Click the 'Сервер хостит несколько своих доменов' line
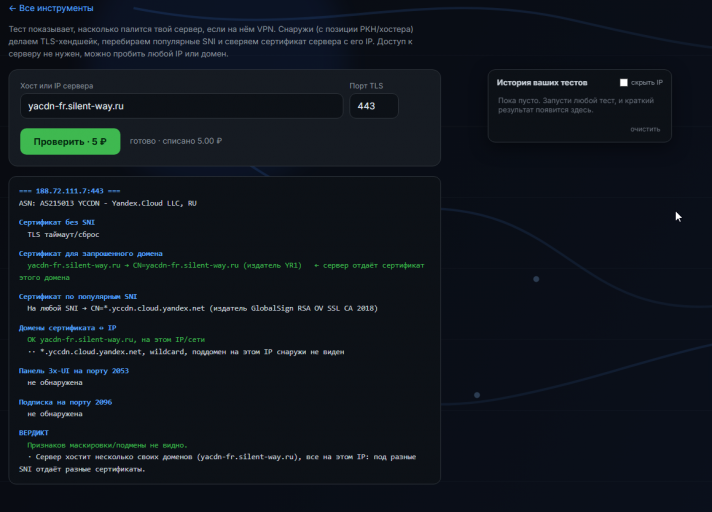 pyautogui.click(x=218, y=463)
